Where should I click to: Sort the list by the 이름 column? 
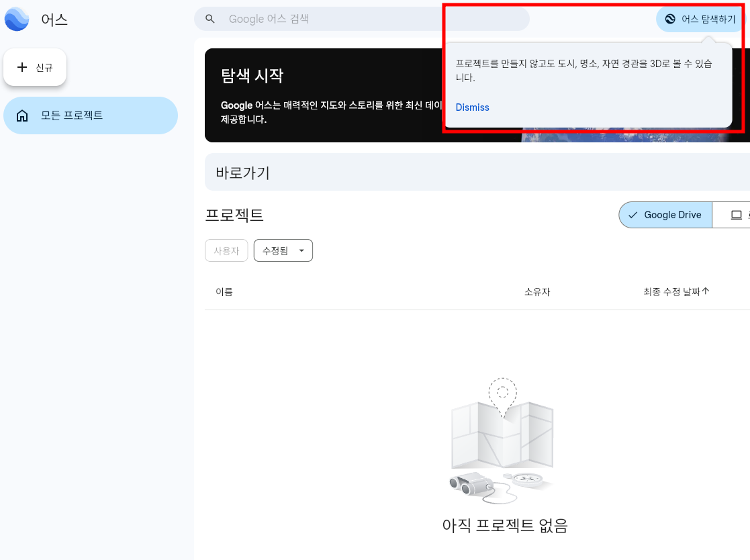click(225, 291)
